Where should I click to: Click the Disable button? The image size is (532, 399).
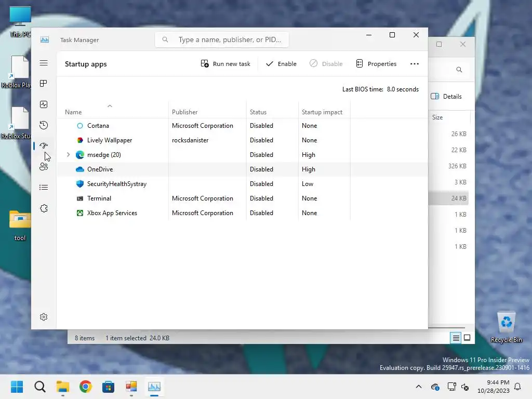tap(326, 64)
